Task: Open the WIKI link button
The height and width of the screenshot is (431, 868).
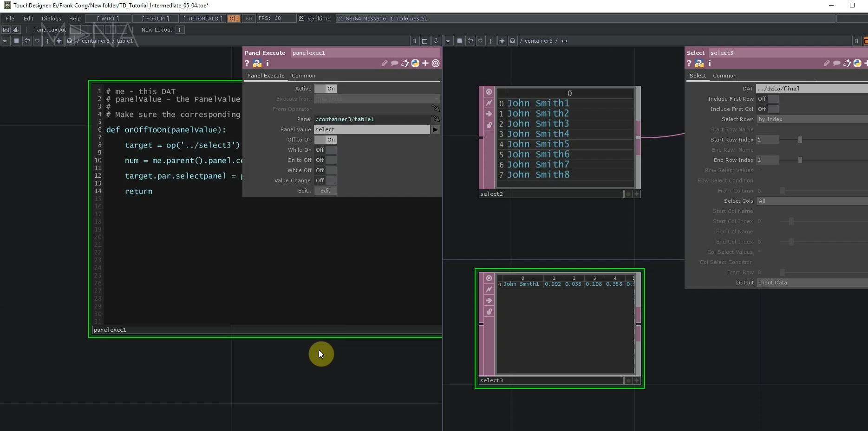Action: pos(108,19)
